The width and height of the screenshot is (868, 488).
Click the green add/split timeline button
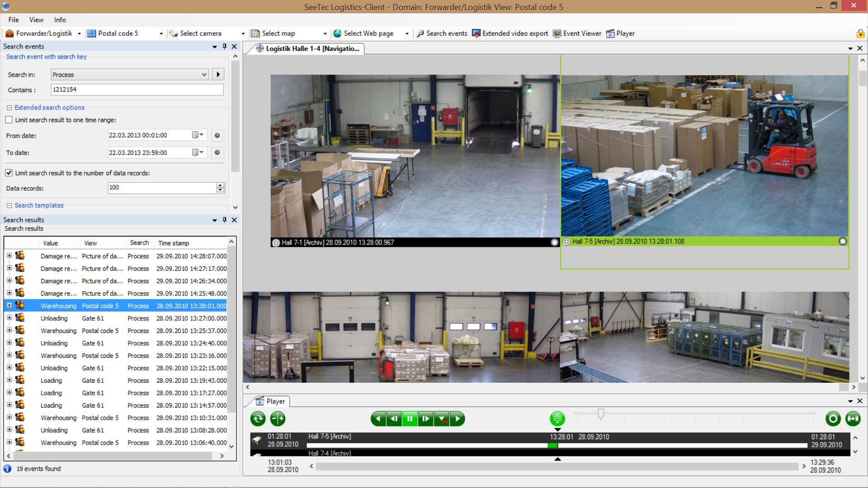pos(278,419)
